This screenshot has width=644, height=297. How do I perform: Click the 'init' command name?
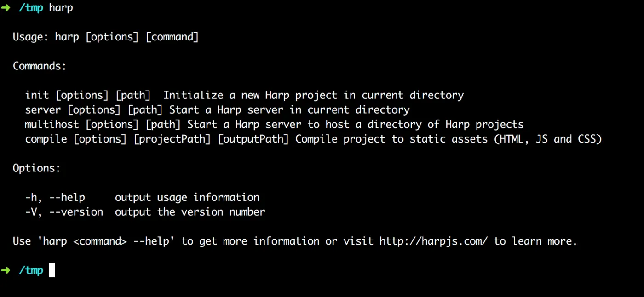37,95
